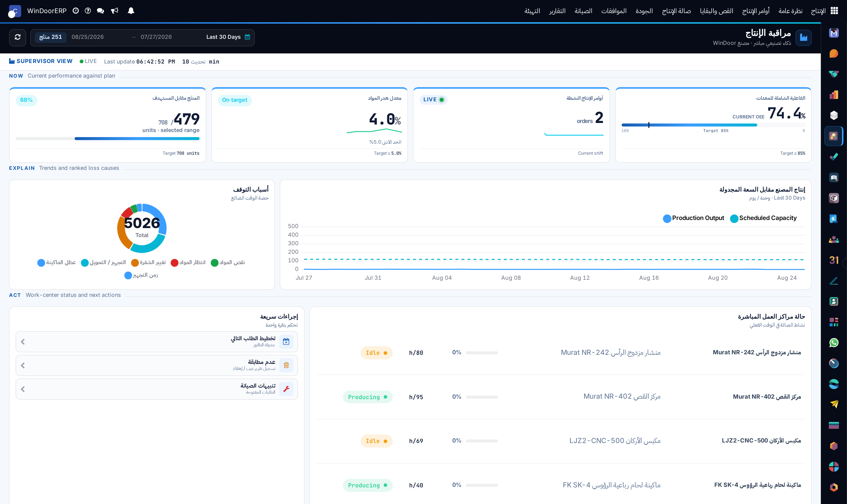This screenshot has width=847, height=504.
Task: Open the announcements megaphone icon
Action: click(x=115, y=11)
